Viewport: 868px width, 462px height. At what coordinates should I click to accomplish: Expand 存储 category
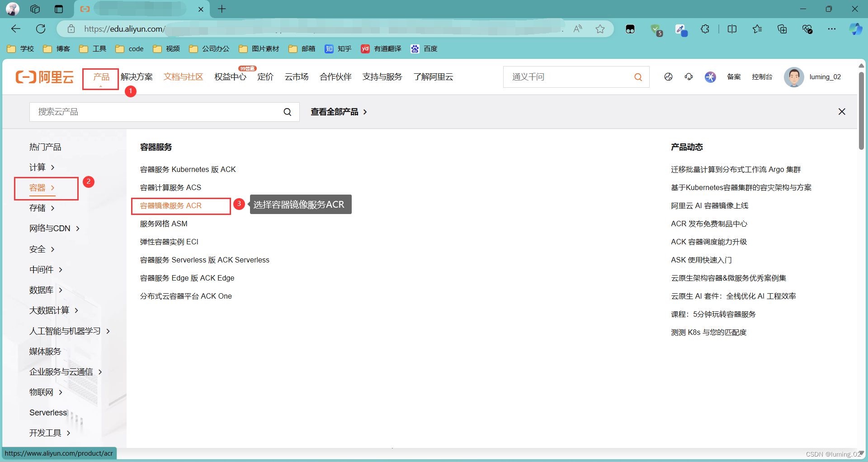pyautogui.click(x=42, y=208)
